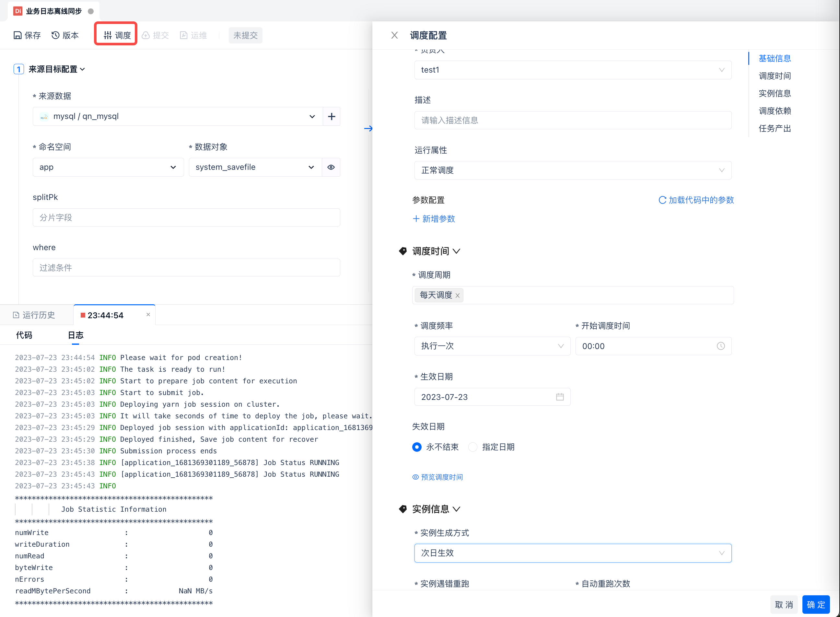Click reload icon 加载代码中的参数
The image size is (840, 617).
click(x=662, y=200)
